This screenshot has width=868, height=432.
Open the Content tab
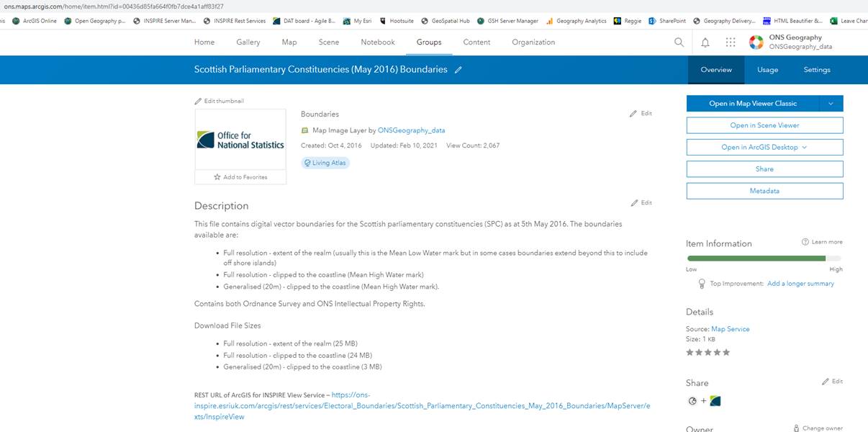click(476, 42)
